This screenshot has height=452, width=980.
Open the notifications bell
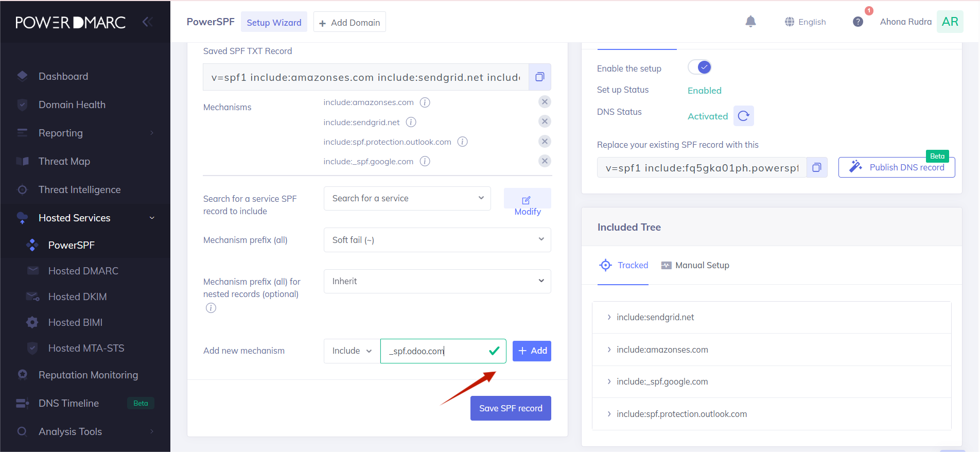750,22
